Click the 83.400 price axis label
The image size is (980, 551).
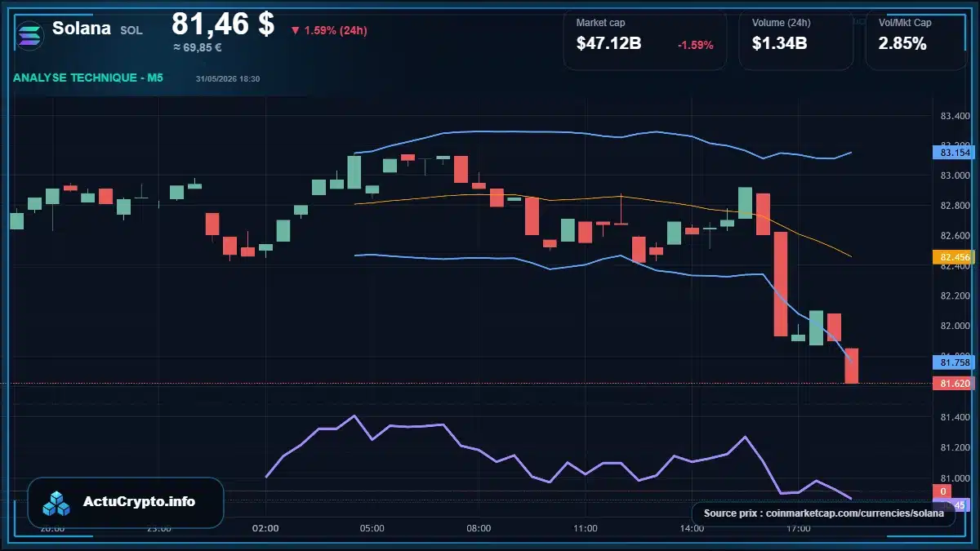click(x=955, y=115)
